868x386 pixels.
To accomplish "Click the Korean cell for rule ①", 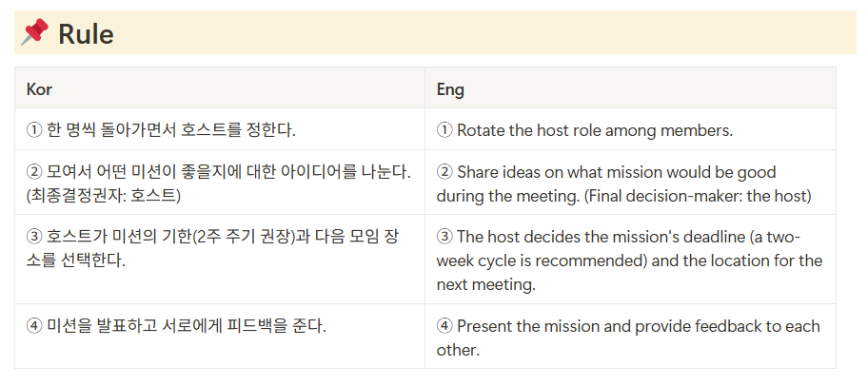I will coord(162,129).
